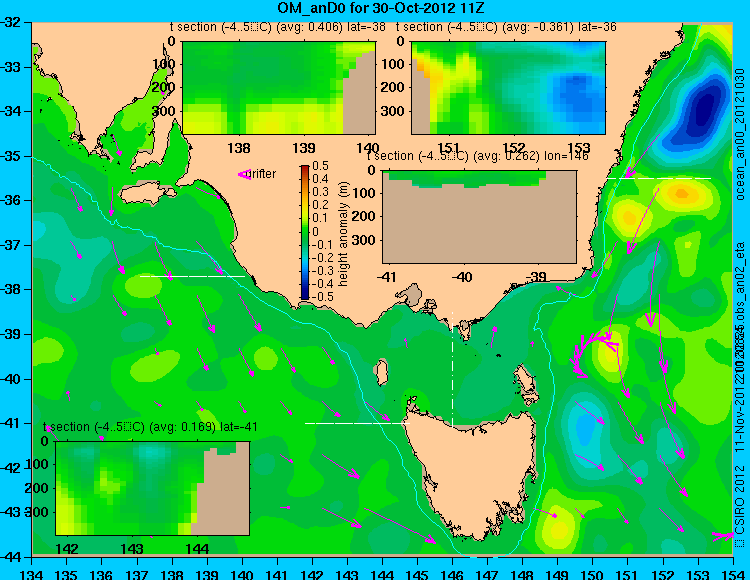This screenshot has height=580, width=750.
Task: Select the lat=-38 temperature section title
Action: point(278,27)
